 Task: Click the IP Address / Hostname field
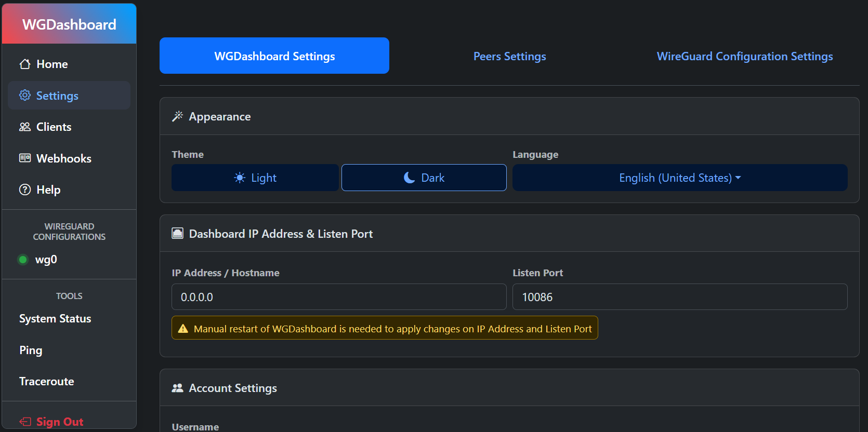coord(339,297)
